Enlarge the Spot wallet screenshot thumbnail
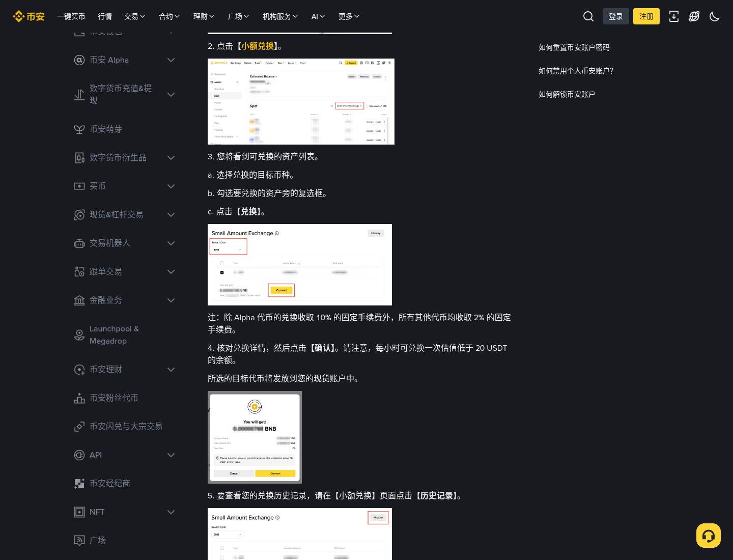The image size is (733, 560). [x=301, y=101]
